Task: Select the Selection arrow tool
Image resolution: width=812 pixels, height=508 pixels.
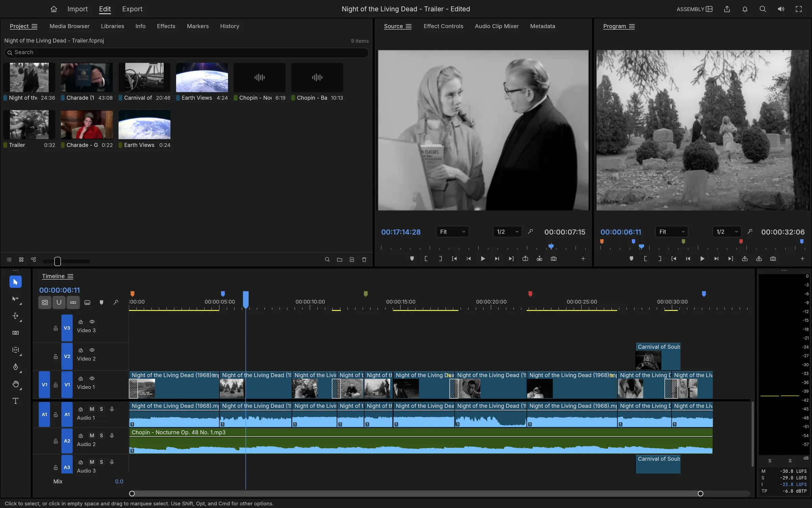Action: pos(15,282)
